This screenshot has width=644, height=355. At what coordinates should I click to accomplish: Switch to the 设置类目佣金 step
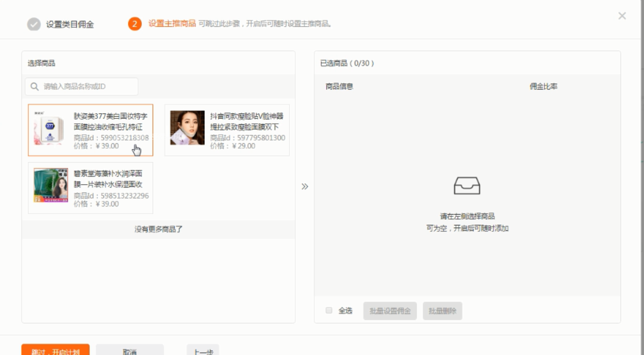click(70, 24)
